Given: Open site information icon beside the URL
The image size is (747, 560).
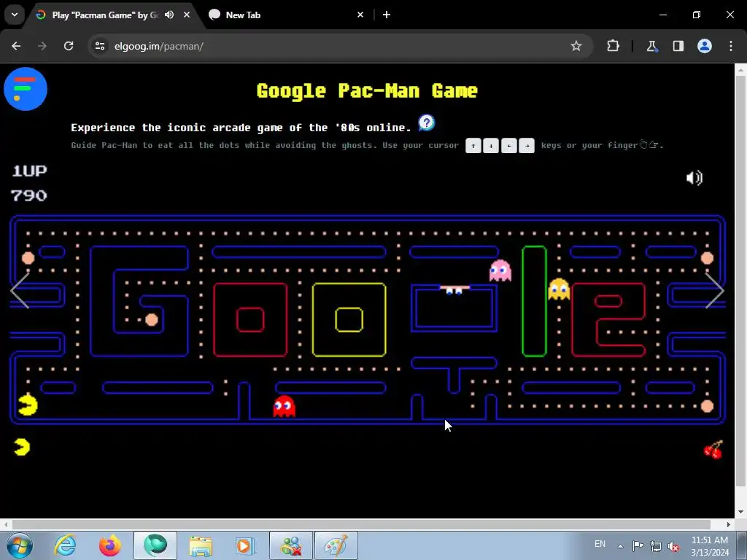Looking at the screenshot, I should [x=100, y=46].
